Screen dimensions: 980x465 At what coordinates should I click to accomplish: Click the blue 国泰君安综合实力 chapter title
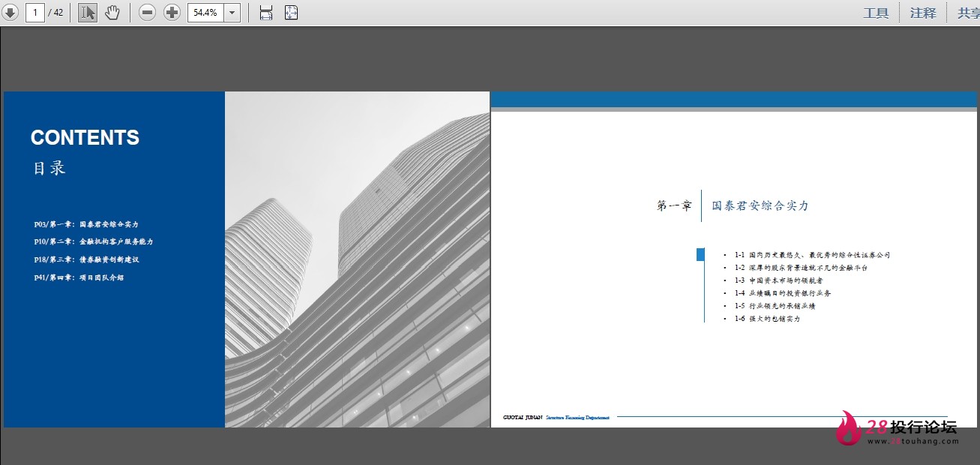tap(760, 205)
